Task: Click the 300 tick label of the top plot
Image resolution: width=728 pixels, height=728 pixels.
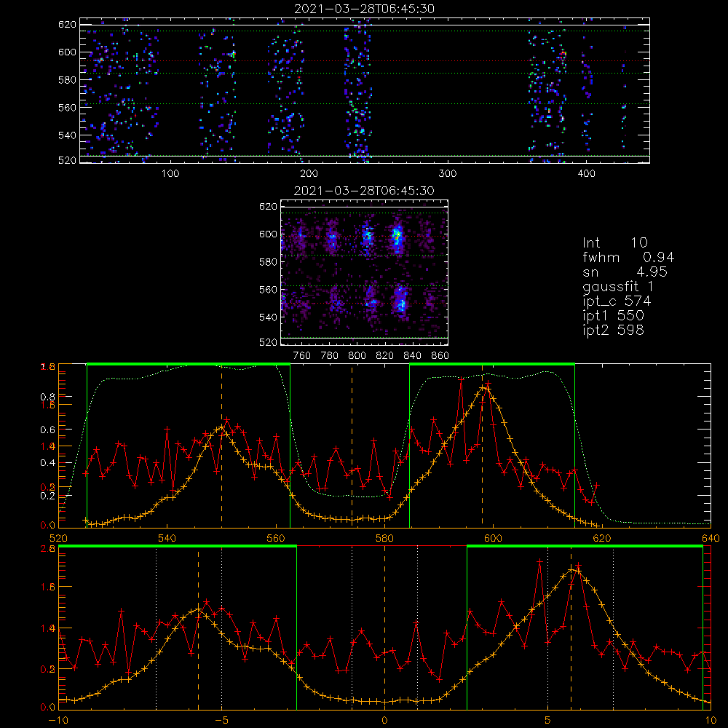Action: 448,174
